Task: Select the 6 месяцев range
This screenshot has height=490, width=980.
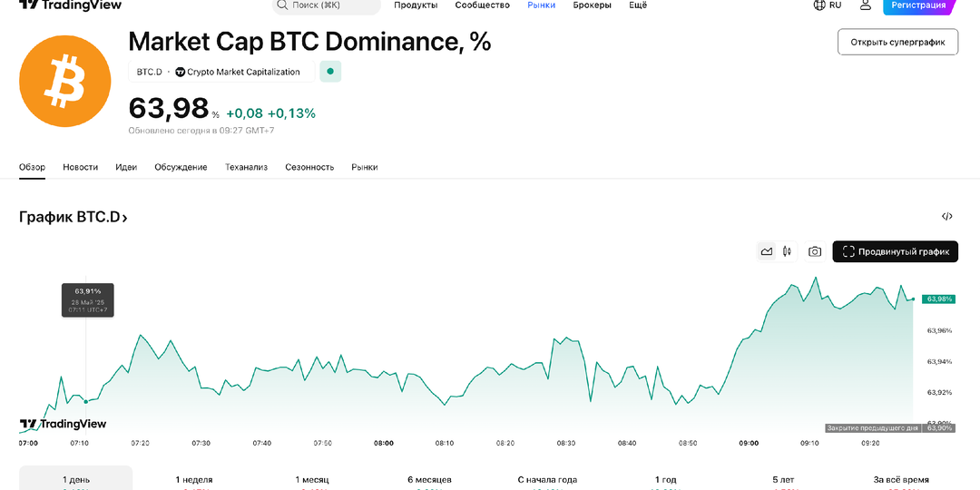Action: click(x=428, y=479)
